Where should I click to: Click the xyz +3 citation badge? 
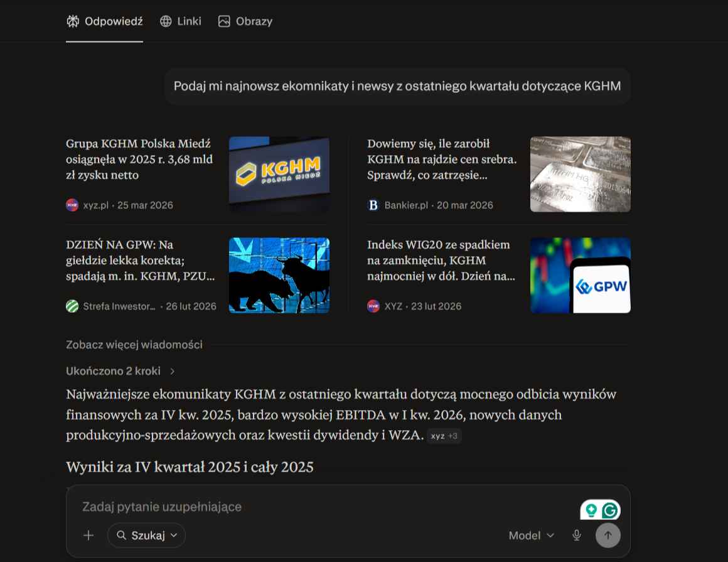tap(444, 436)
